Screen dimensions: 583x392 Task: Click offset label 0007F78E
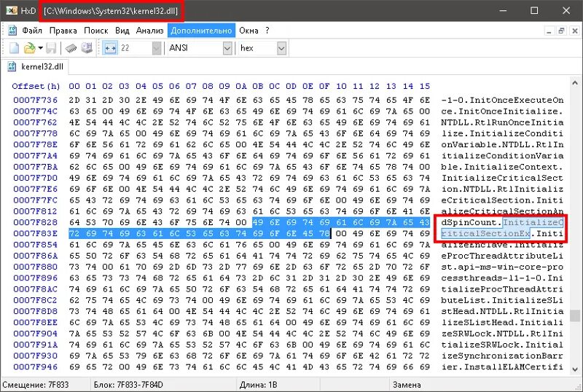(x=35, y=144)
